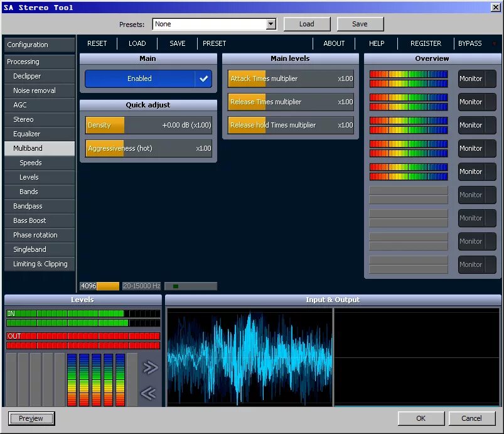Click the Load button next to Presets
This screenshot has width=504, height=434.
(307, 24)
